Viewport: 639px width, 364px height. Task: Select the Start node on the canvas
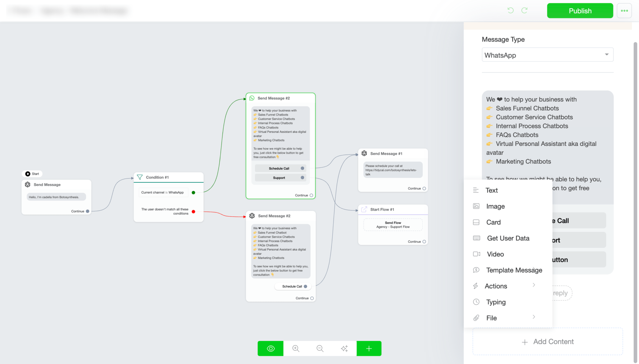click(x=32, y=174)
